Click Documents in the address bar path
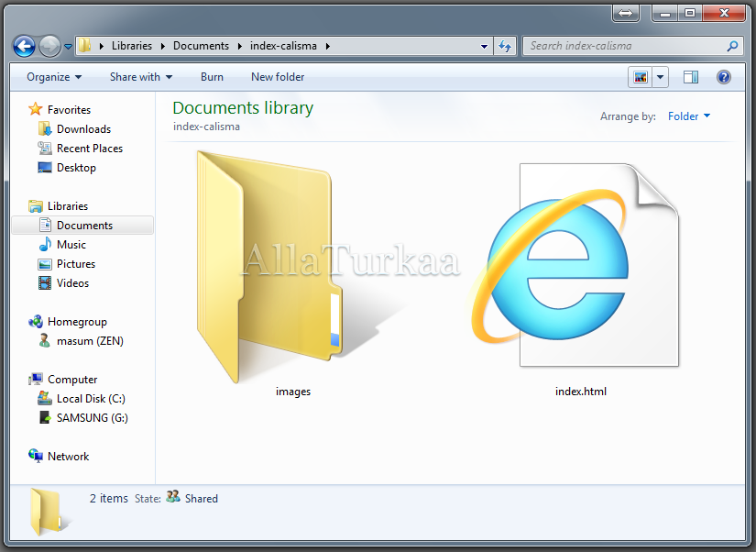Viewport: 756px width, 552px height. [x=201, y=46]
